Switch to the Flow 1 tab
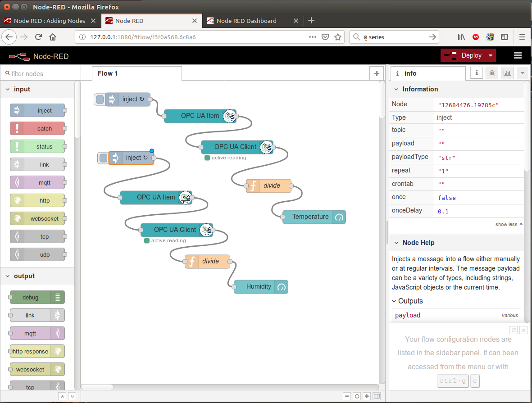This screenshot has height=403, width=532. click(137, 73)
